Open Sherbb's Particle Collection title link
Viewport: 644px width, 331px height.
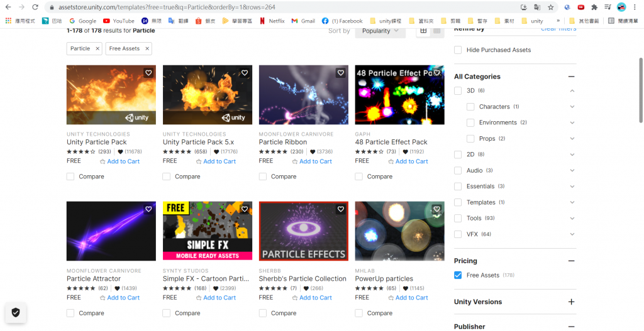[303, 278]
